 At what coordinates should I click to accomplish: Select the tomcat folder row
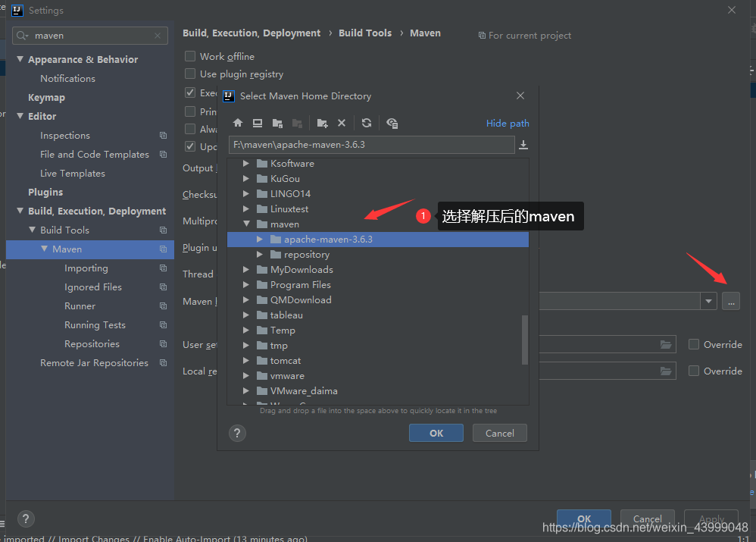point(378,361)
